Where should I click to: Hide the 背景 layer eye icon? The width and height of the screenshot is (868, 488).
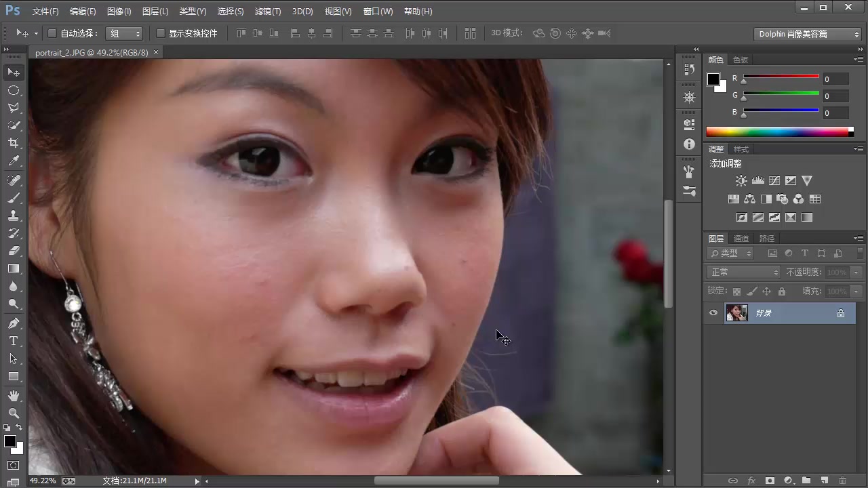tap(713, 313)
